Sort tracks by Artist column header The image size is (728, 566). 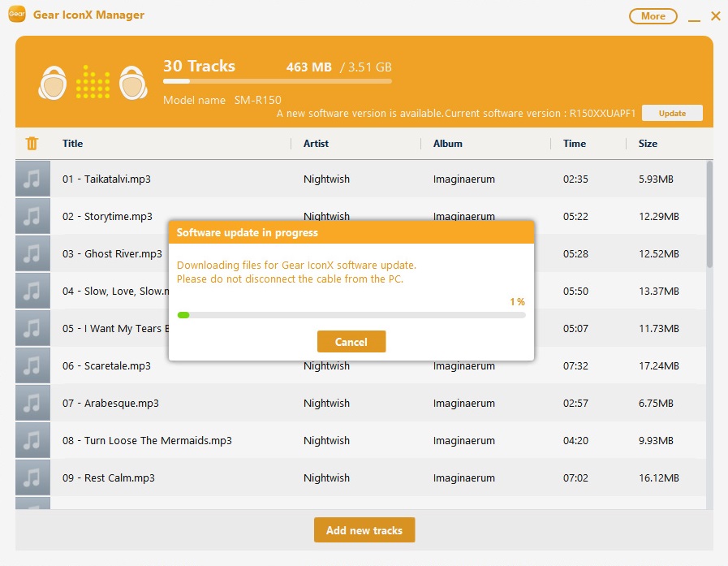(x=316, y=144)
